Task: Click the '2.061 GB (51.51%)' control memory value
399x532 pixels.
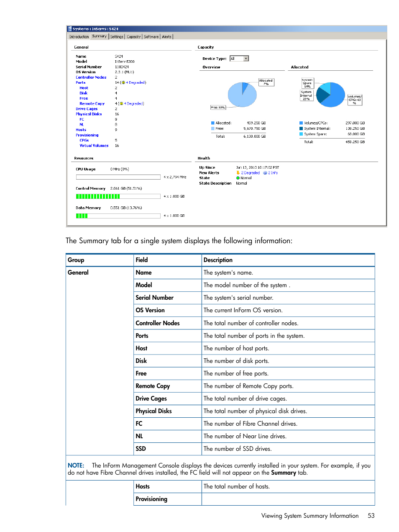Action: [126, 189]
